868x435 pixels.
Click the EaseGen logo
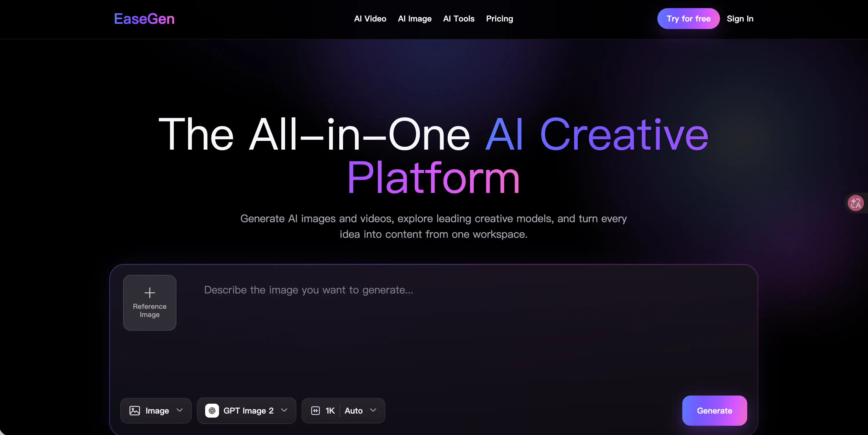tap(144, 19)
